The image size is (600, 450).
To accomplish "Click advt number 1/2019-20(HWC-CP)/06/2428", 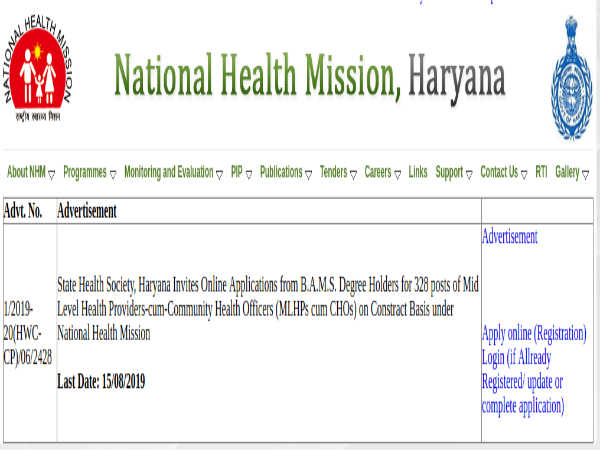I will 28,333.
